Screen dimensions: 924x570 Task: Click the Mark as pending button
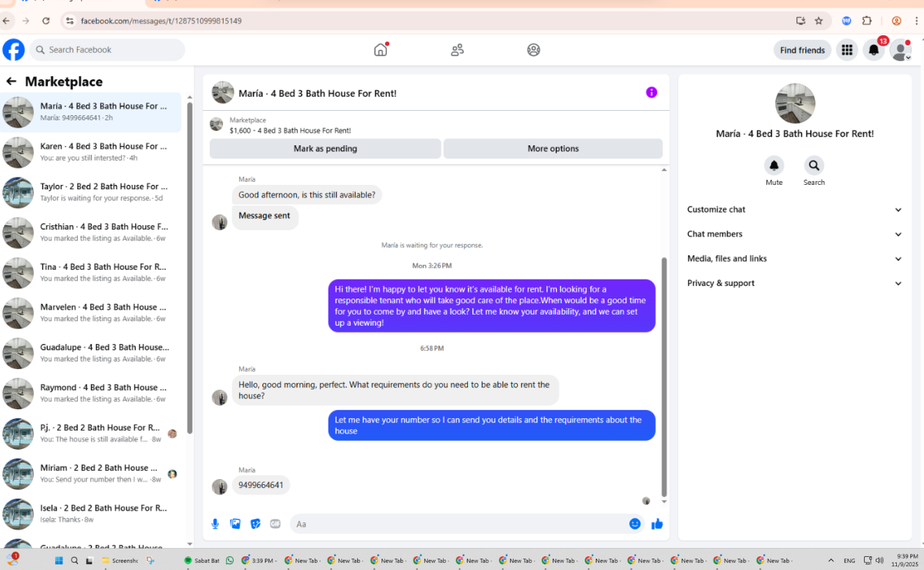pyautogui.click(x=325, y=148)
